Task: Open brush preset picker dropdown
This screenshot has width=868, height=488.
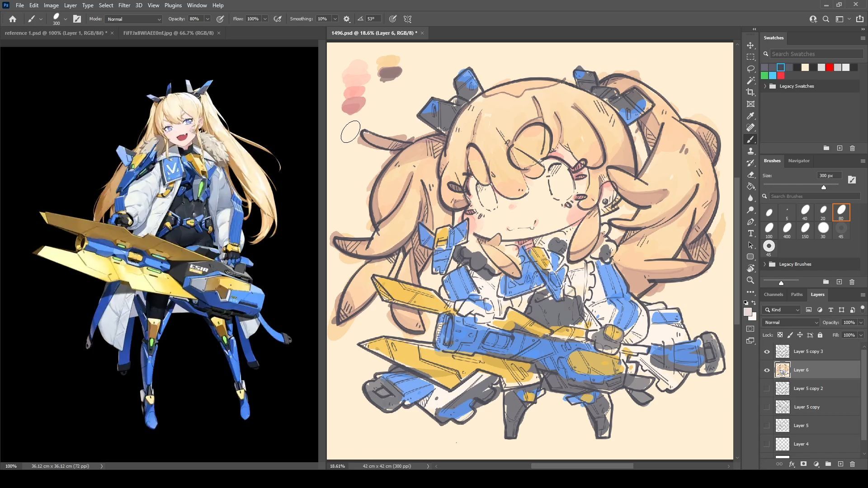Action: tap(66, 19)
